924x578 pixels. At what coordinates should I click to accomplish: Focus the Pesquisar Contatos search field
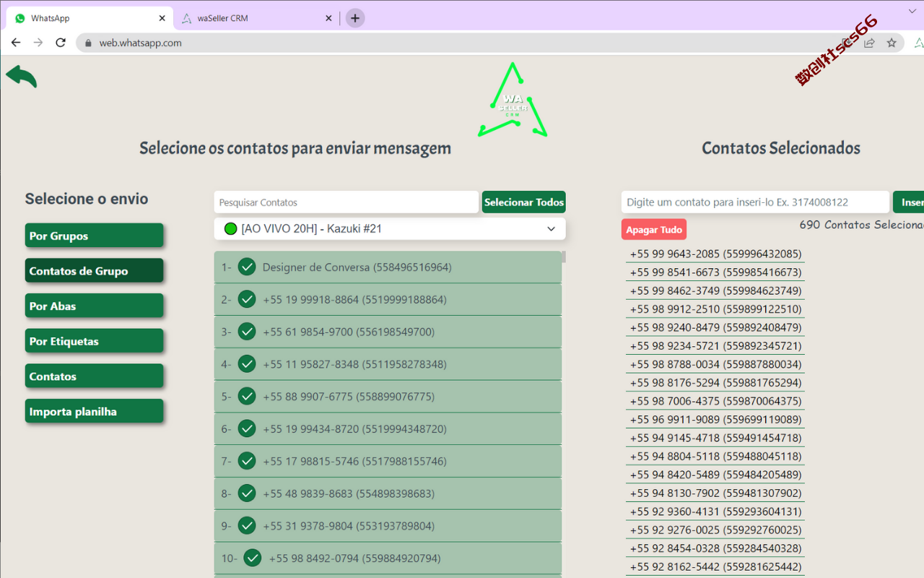tap(346, 202)
